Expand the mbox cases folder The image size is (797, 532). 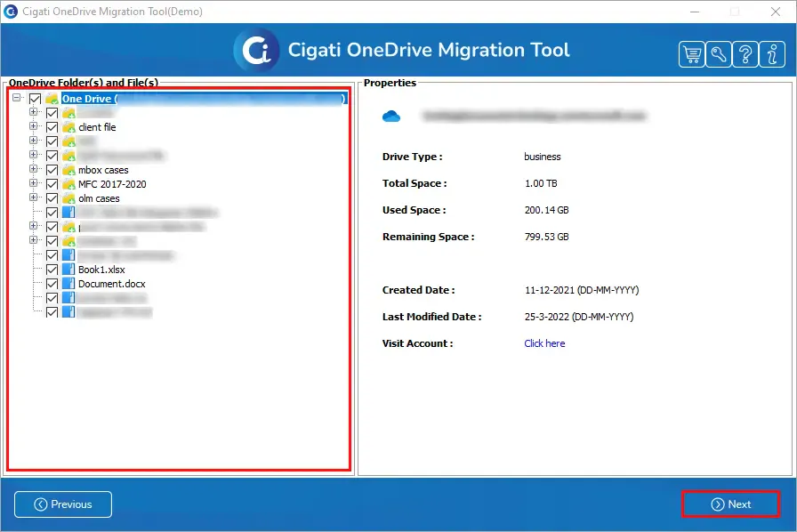(x=34, y=169)
